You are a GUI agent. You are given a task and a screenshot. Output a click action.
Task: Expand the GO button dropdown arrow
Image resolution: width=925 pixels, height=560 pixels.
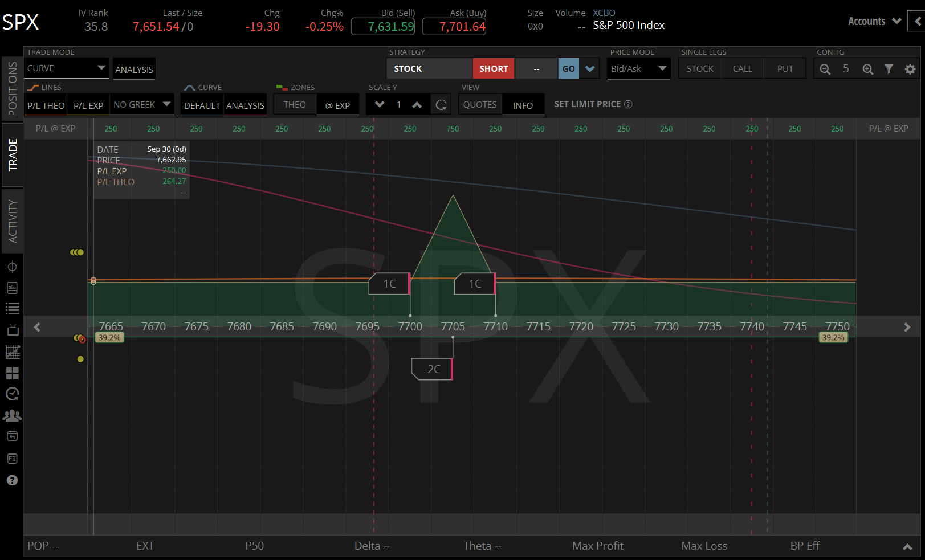click(590, 68)
